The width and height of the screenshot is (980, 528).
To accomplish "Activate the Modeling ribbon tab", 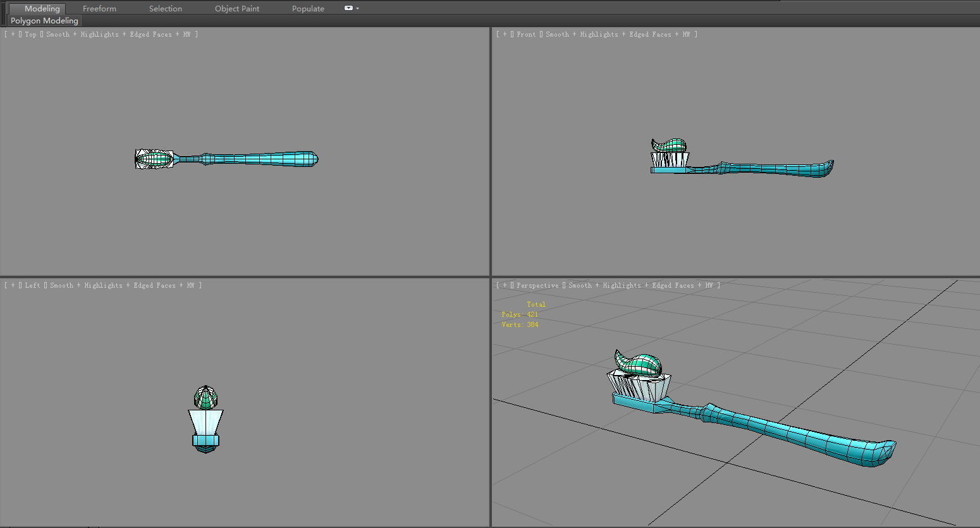I will [x=42, y=9].
